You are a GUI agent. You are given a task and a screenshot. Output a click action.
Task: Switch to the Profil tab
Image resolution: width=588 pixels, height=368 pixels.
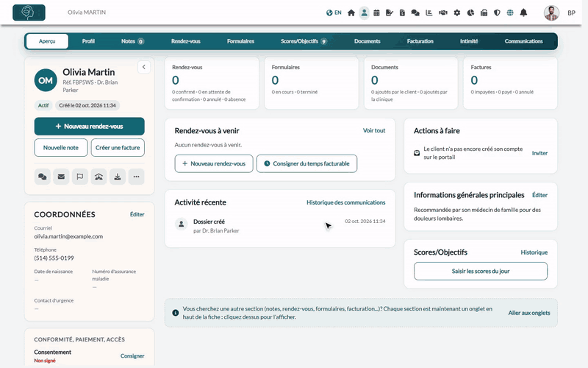point(88,41)
